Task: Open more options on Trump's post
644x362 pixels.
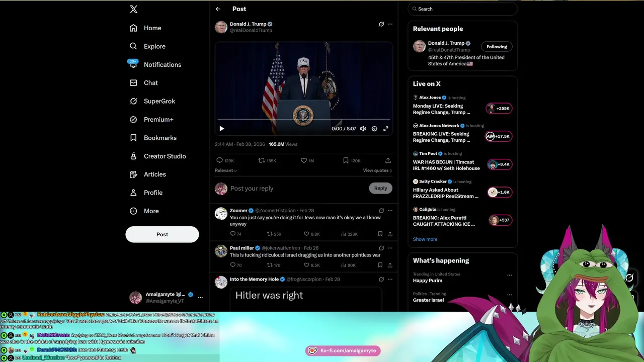Action: [390, 24]
